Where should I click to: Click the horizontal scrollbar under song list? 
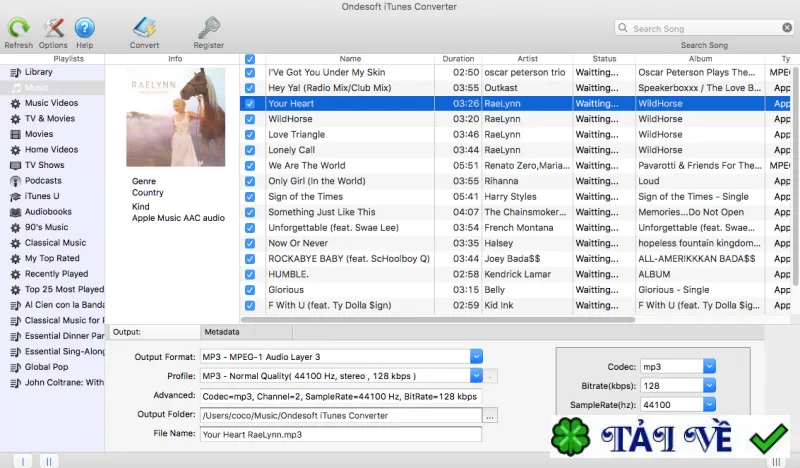438,320
